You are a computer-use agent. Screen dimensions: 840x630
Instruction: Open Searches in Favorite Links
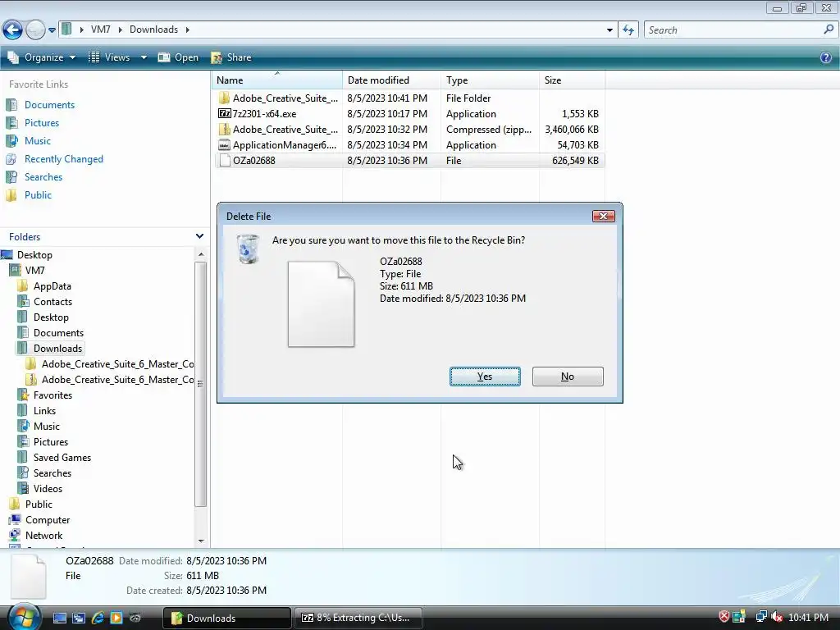coord(43,177)
